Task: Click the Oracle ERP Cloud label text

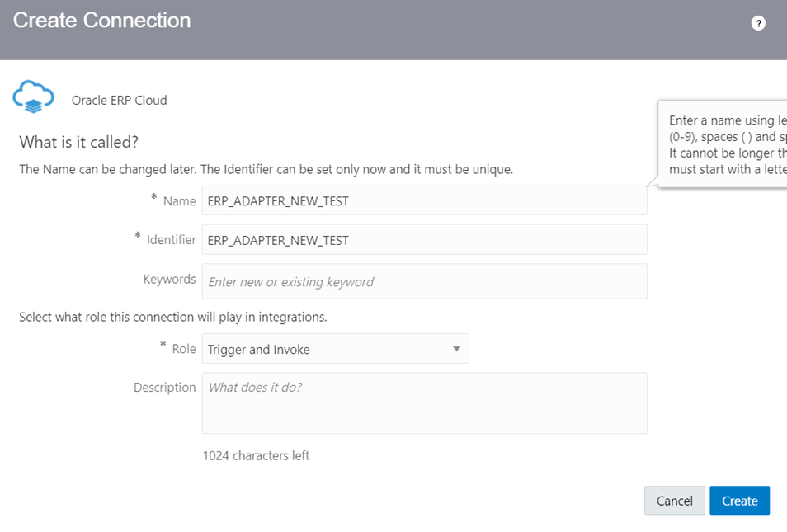Action: (120, 101)
